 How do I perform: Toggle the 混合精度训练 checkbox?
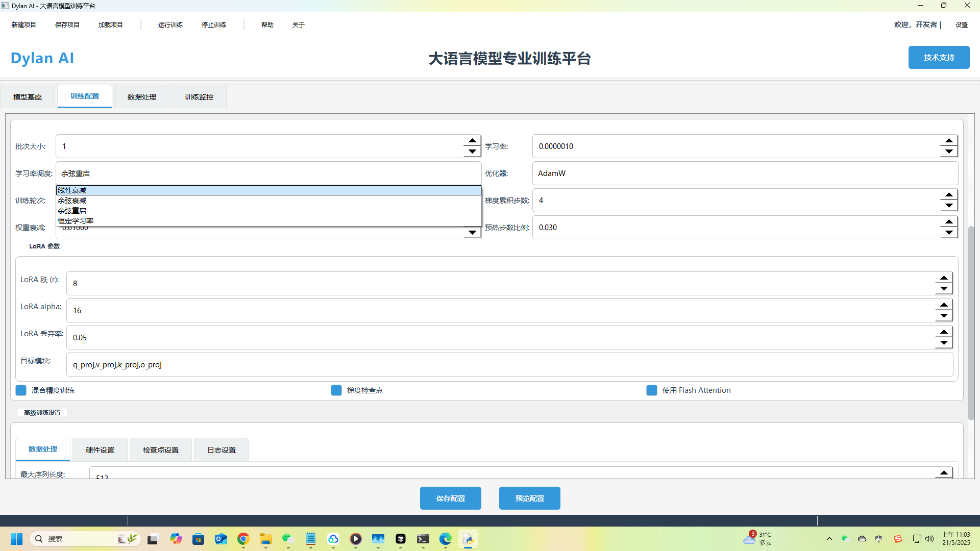point(21,390)
